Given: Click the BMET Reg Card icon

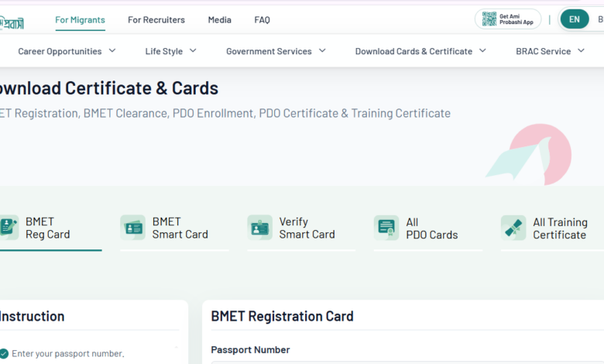Looking at the screenshot, I should point(9,228).
